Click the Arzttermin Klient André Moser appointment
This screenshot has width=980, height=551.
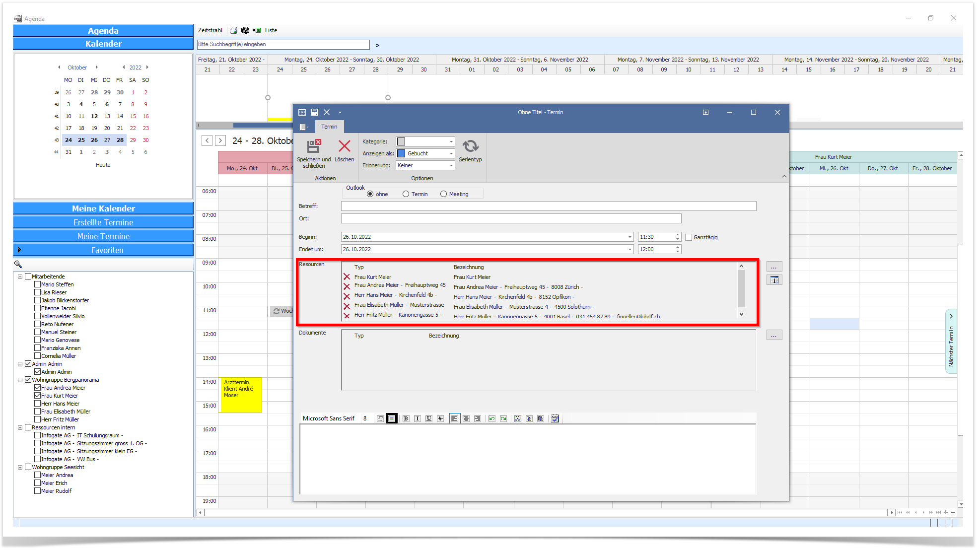point(240,395)
